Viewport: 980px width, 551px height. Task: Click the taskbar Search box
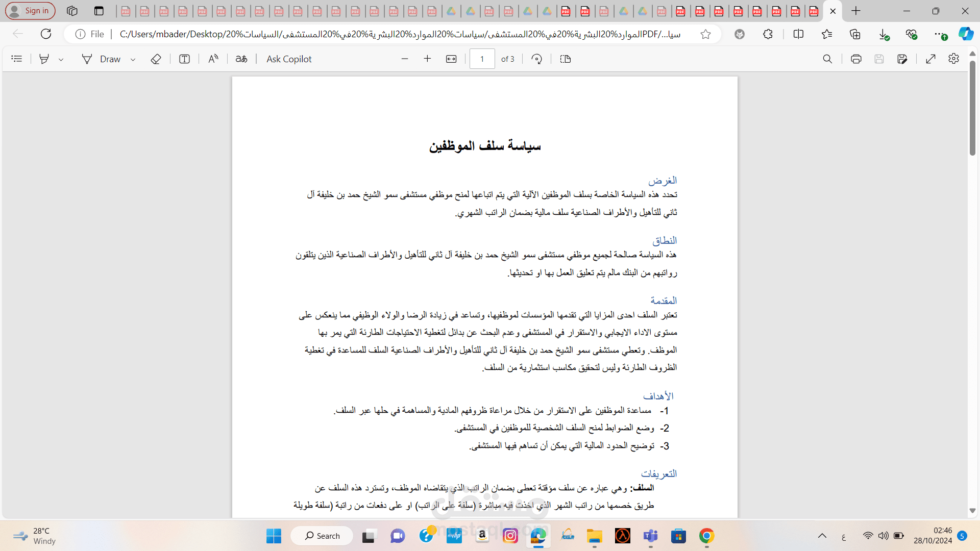pos(322,536)
